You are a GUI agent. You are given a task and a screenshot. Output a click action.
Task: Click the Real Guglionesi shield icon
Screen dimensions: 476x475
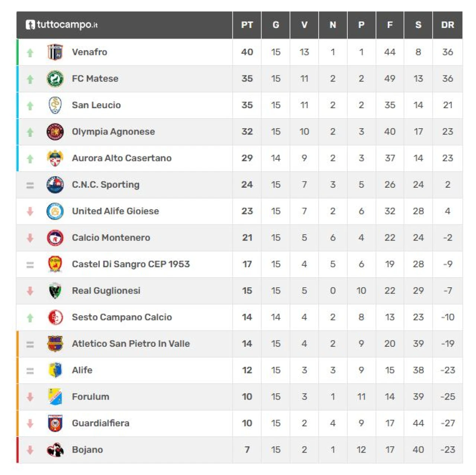click(x=55, y=291)
